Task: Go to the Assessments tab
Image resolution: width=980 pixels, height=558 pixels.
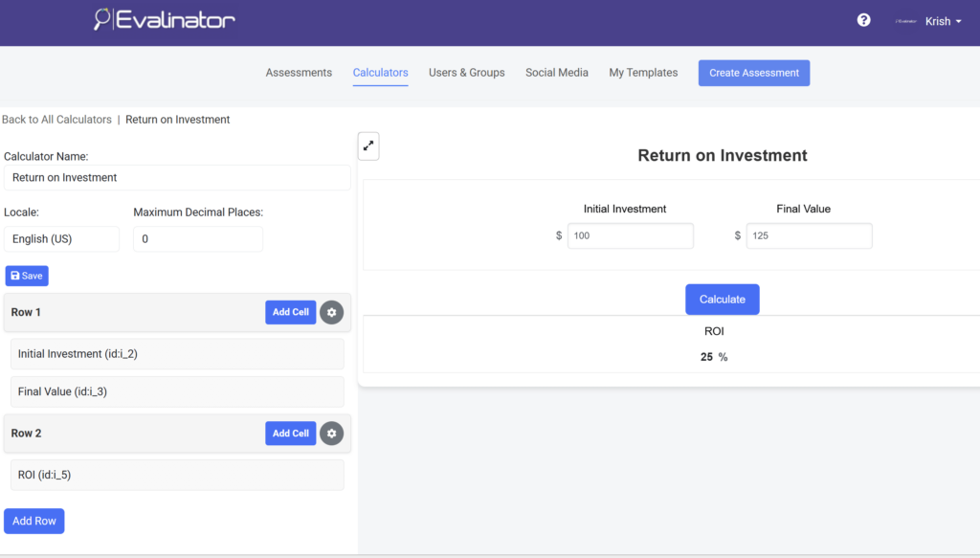Action: click(299, 73)
